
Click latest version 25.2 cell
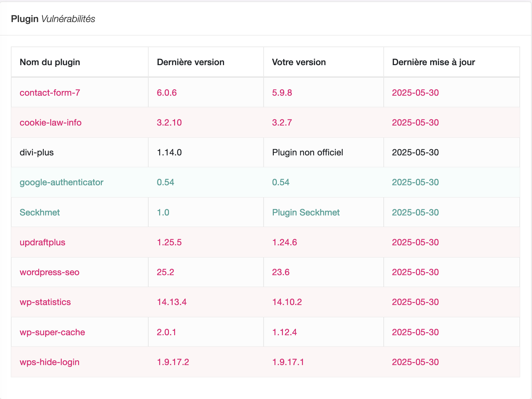(x=166, y=272)
